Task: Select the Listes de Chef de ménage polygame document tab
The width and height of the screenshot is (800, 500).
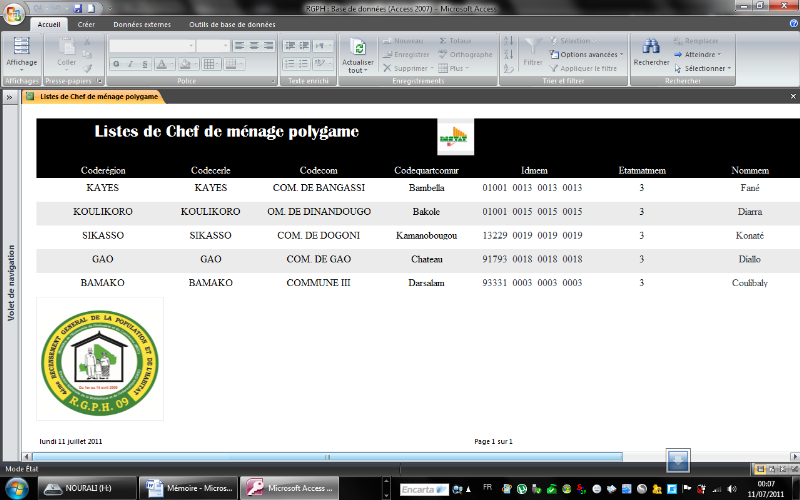Action: pos(94,96)
